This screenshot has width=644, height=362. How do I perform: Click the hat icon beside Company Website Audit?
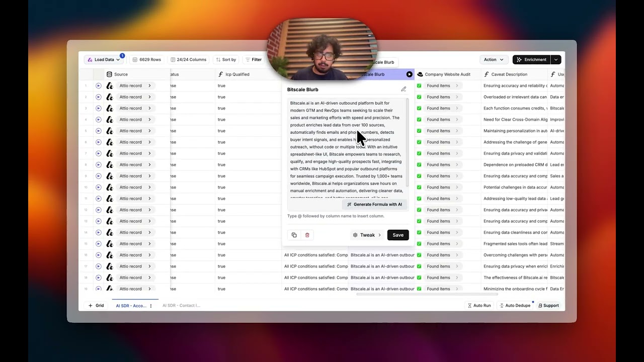point(420,74)
